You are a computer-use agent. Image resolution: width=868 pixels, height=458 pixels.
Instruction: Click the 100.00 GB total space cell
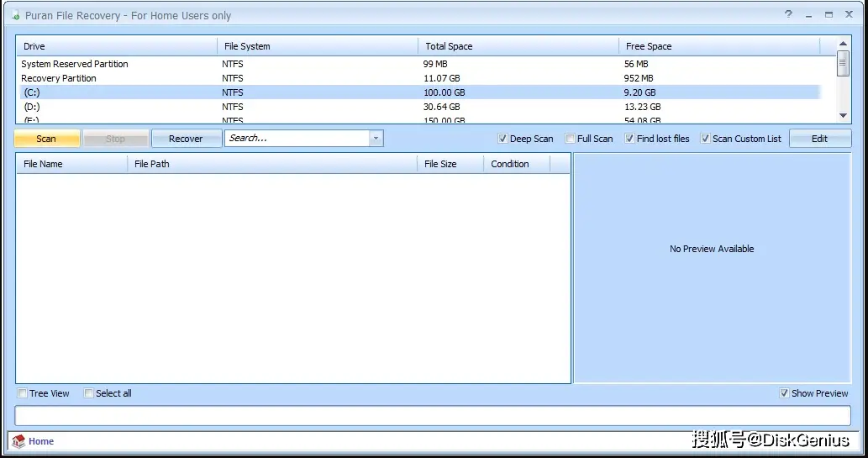(444, 92)
